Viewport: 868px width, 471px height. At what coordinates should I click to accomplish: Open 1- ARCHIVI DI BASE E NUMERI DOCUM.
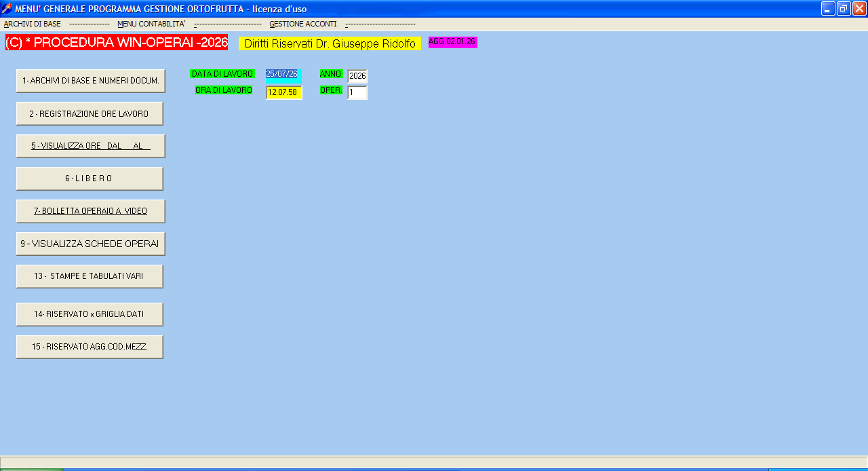click(91, 81)
